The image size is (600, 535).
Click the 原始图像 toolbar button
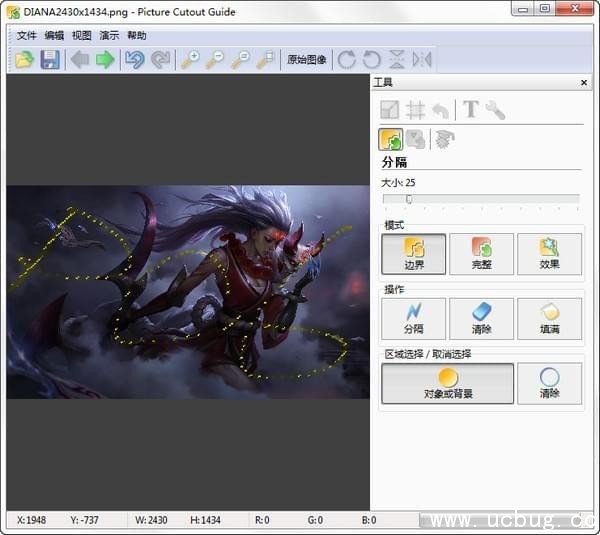coord(306,60)
